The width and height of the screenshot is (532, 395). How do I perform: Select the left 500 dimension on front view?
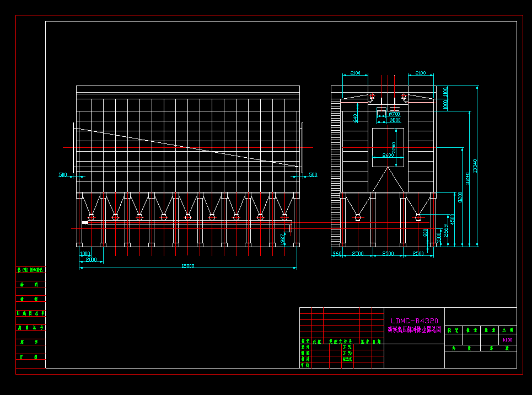63,175
